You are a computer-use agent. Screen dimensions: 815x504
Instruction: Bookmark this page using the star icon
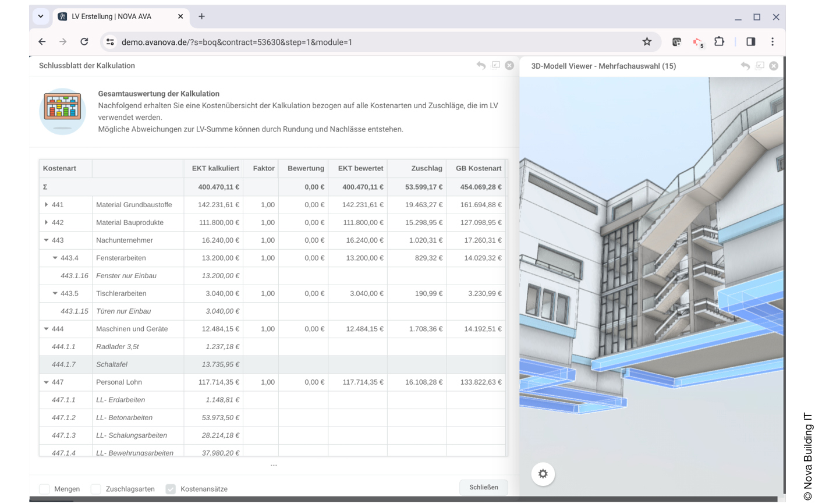(x=647, y=41)
